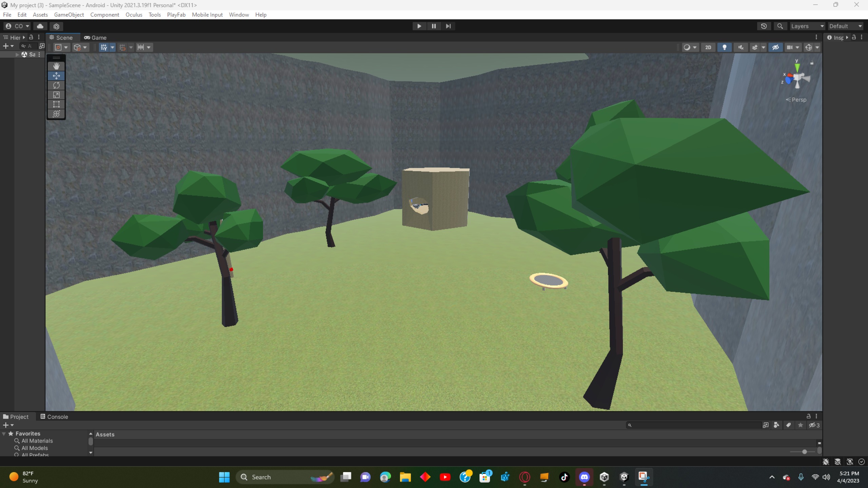Image resolution: width=868 pixels, height=488 pixels.
Task: Toggle scene lighting bulb button
Action: 725,47
